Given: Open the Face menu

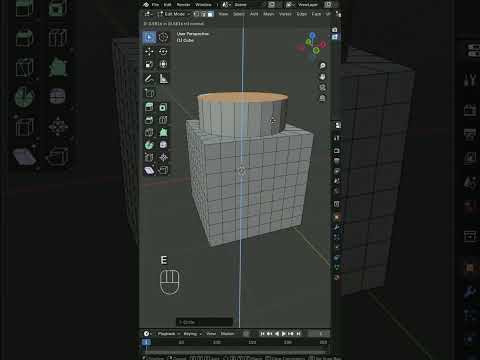Looking at the screenshot, I should click(316, 14).
